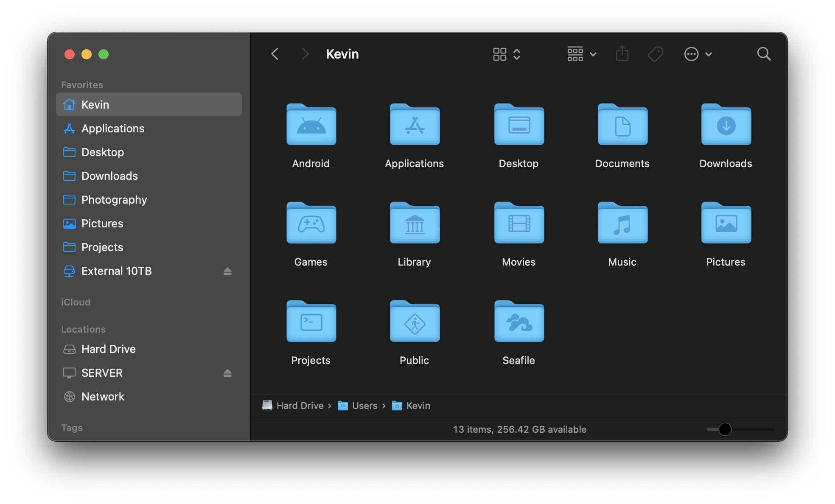Select the Games folder icon
The width and height of the screenshot is (835, 504).
311,224
